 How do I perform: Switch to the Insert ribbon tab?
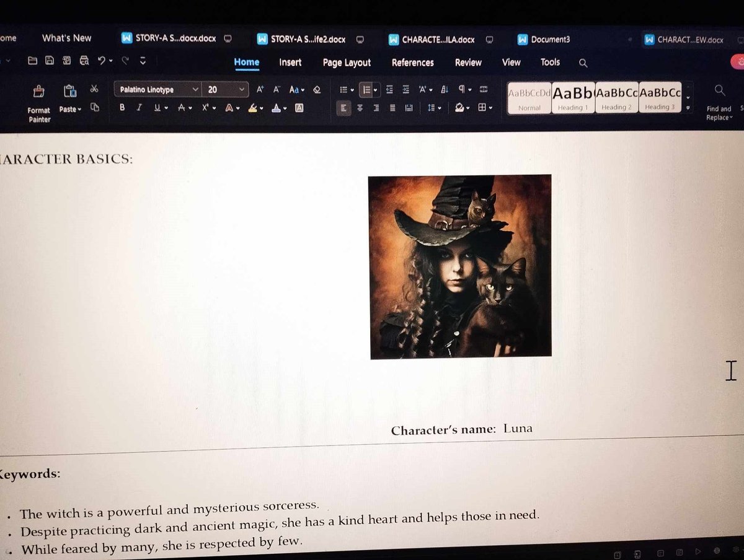[x=290, y=63]
